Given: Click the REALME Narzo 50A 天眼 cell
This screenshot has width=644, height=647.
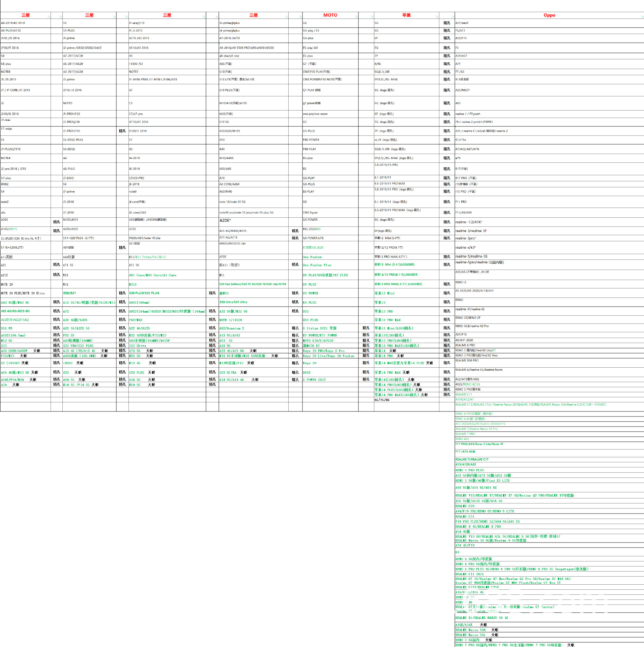Looking at the screenshot, I should coord(549,630).
